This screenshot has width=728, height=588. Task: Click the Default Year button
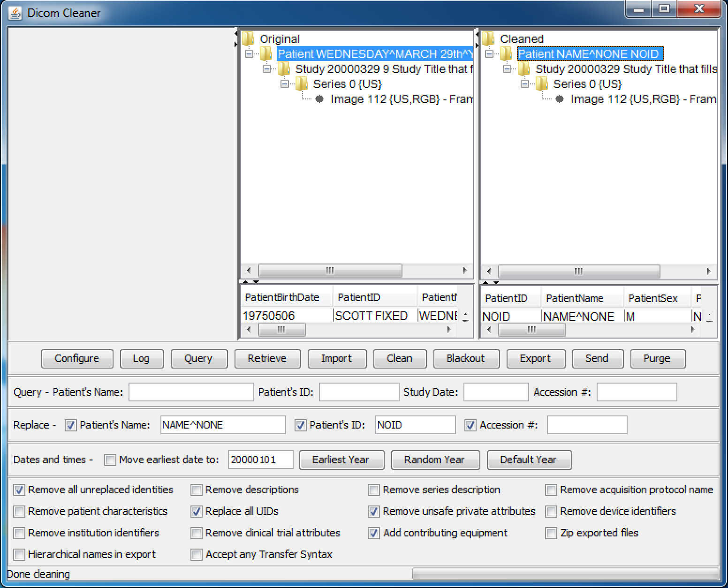click(529, 460)
